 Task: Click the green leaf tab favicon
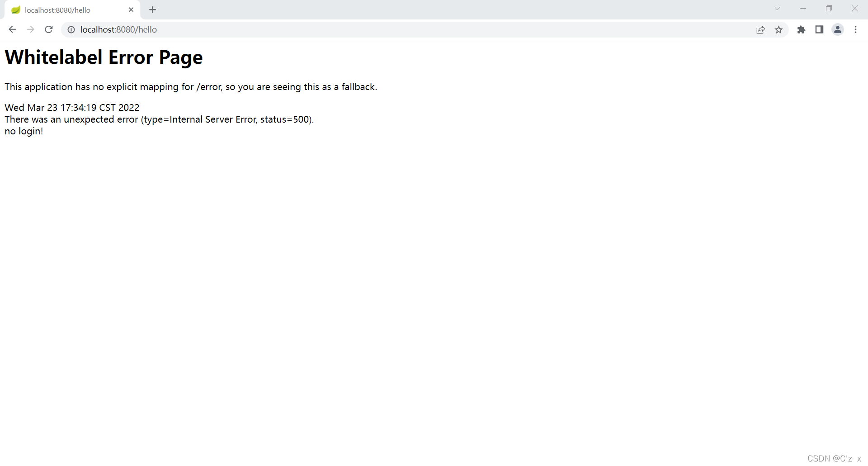(16, 10)
